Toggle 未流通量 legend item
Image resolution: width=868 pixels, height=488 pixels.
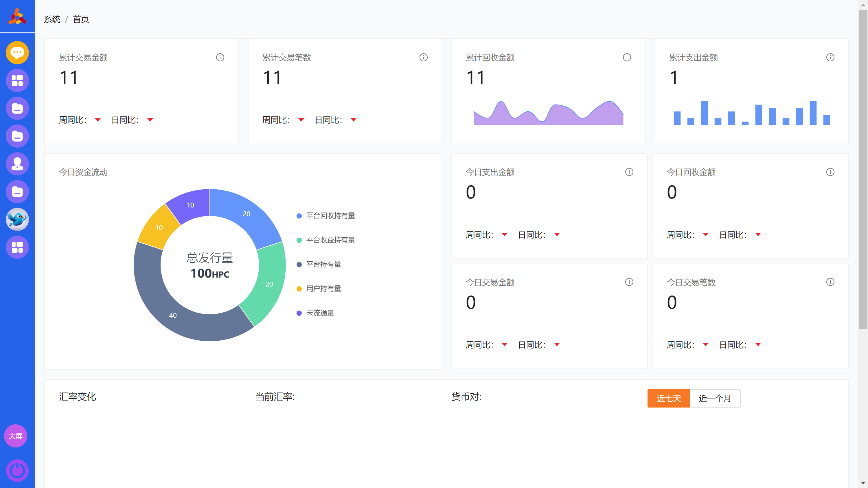315,313
